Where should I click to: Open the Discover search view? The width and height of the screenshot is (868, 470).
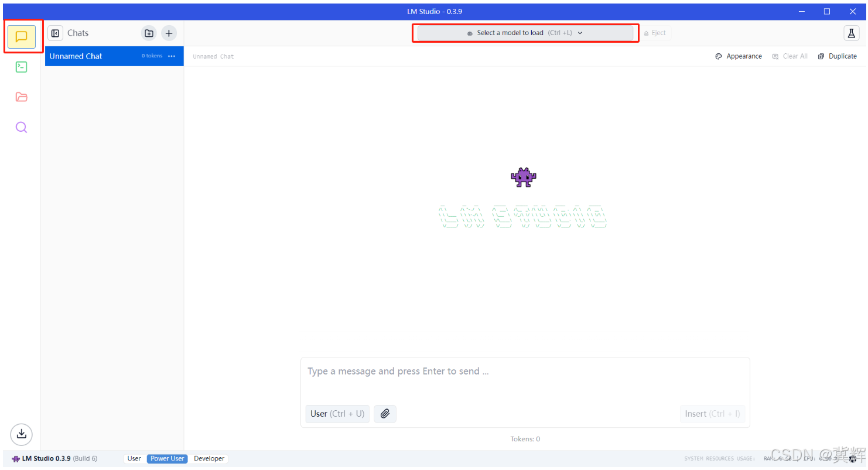(22, 127)
